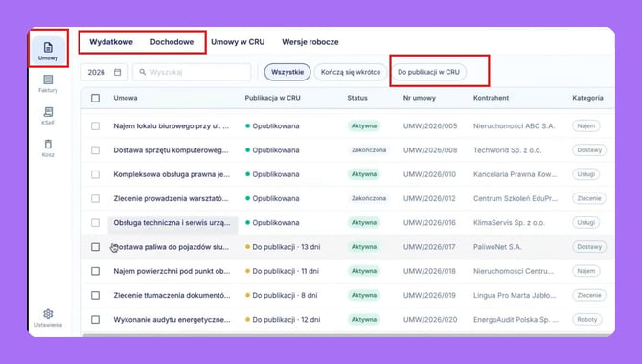
Task: Open the Wersje robocze tab
Action: pyautogui.click(x=310, y=42)
